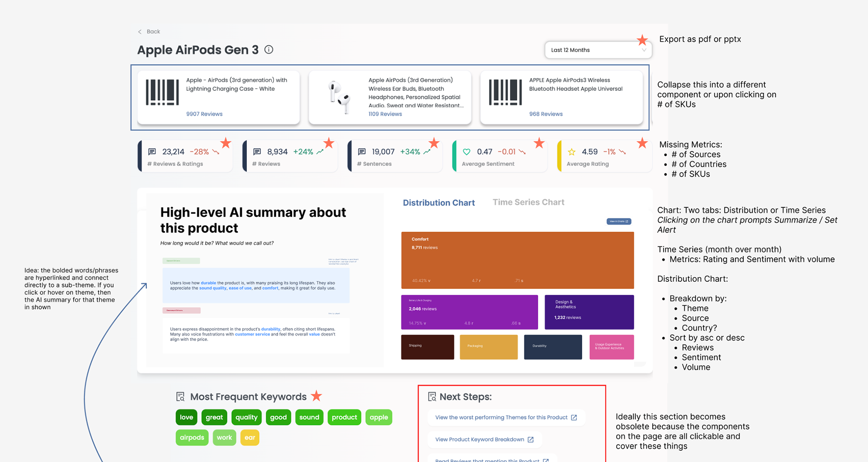Open the 9907 Reviews link
The image size is (868, 462).
[x=204, y=114]
